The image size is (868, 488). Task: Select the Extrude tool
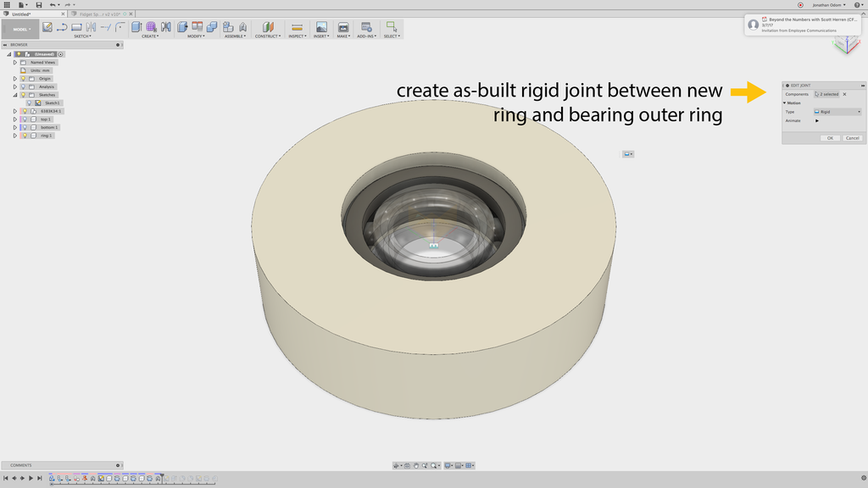[136, 26]
